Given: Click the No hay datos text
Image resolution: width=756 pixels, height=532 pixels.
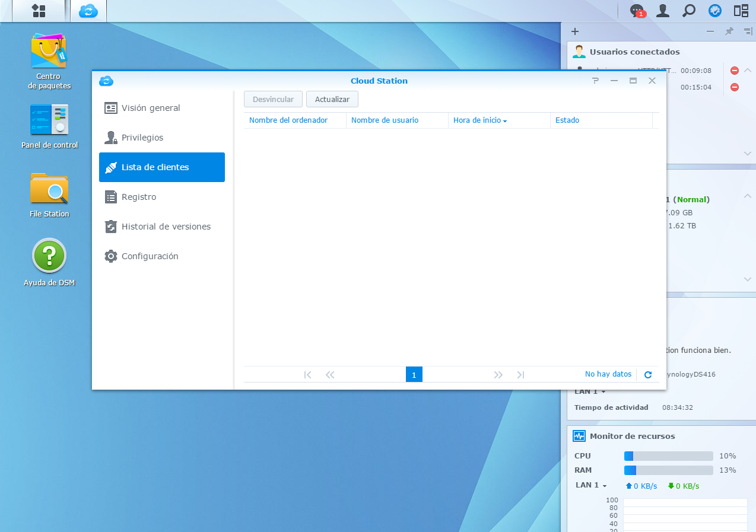Looking at the screenshot, I should click(x=608, y=374).
